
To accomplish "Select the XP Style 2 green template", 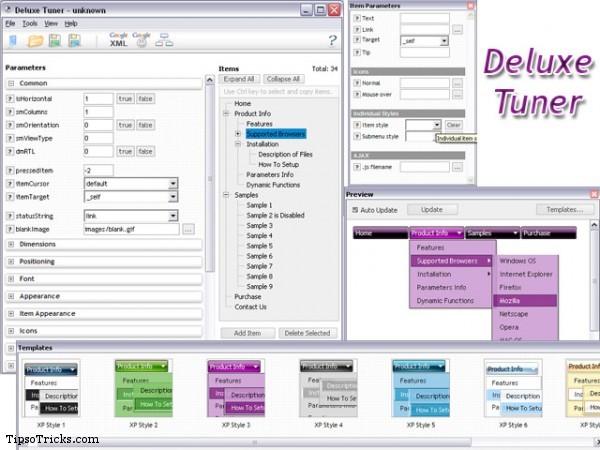I will 143,388.
